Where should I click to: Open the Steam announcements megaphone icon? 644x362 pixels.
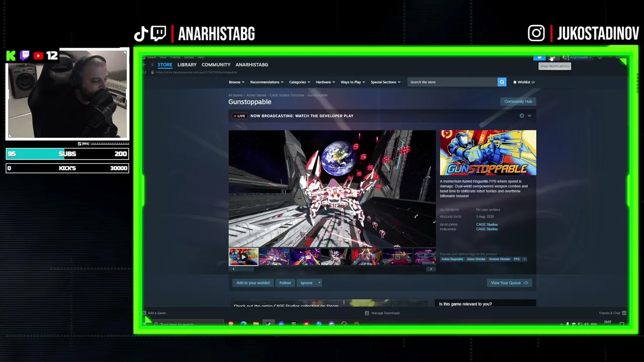tap(539, 57)
